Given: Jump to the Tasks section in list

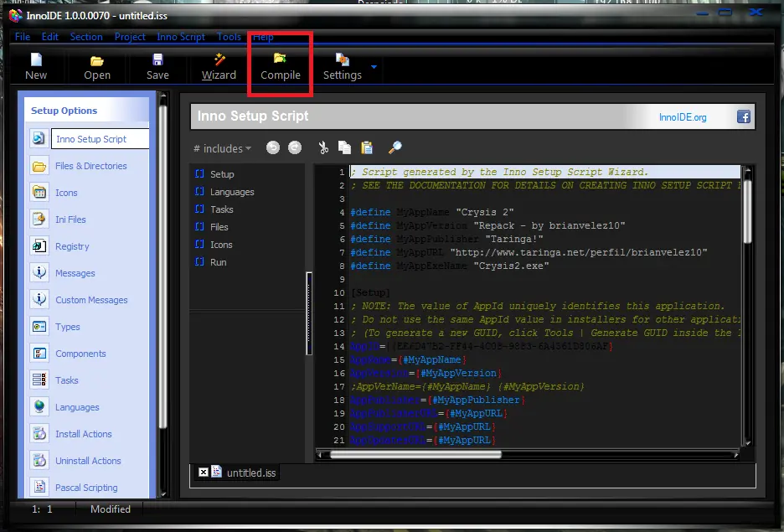Looking at the screenshot, I should coord(222,209).
